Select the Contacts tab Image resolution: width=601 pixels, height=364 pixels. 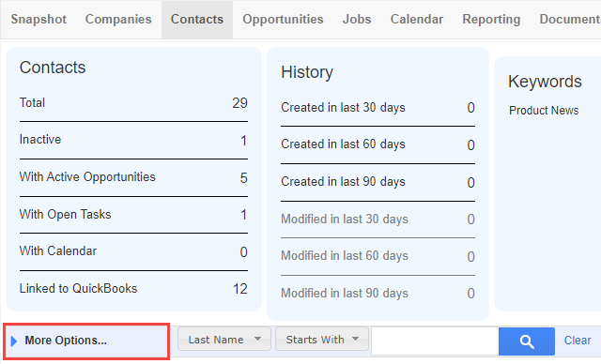197,19
